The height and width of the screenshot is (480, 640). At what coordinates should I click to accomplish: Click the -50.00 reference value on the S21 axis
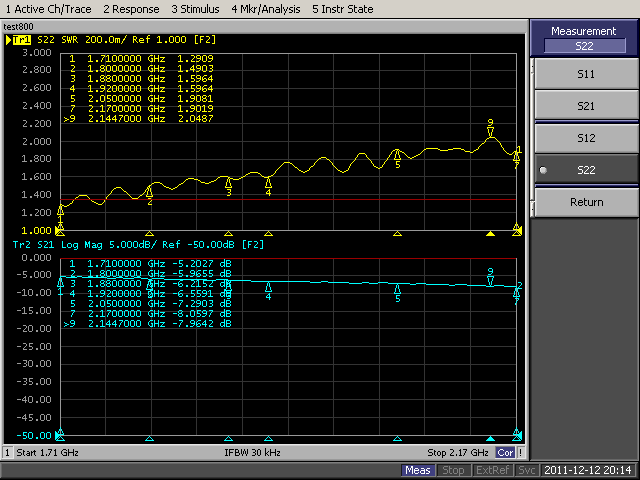click(x=34, y=436)
